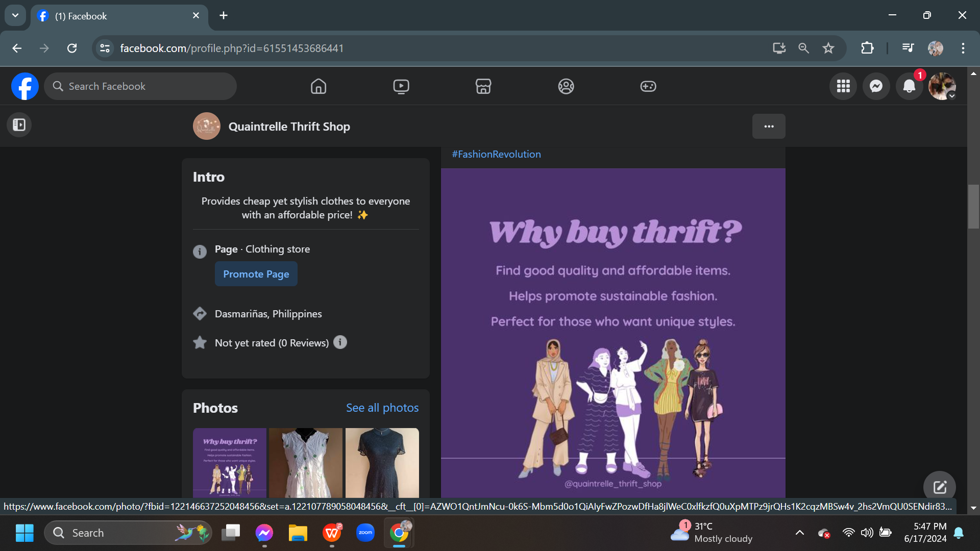The image size is (980, 551).
Task: Bookmark this tab with star icon
Action: (x=828, y=48)
